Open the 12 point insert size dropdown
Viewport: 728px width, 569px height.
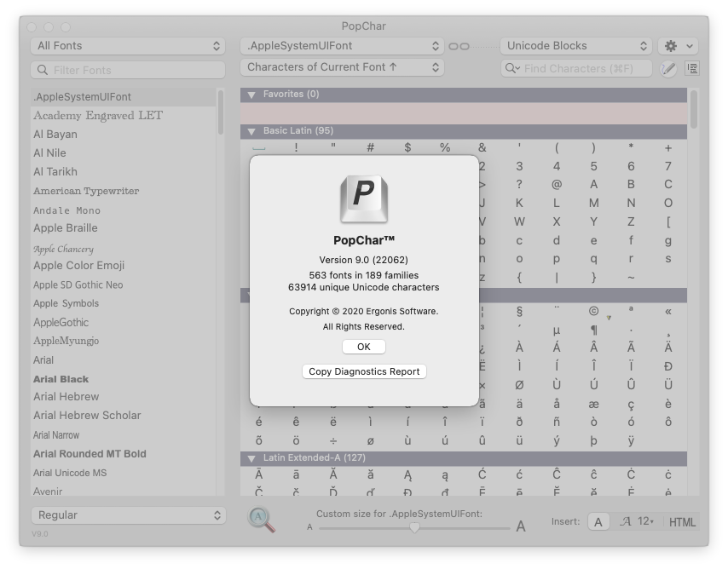pyautogui.click(x=646, y=521)
